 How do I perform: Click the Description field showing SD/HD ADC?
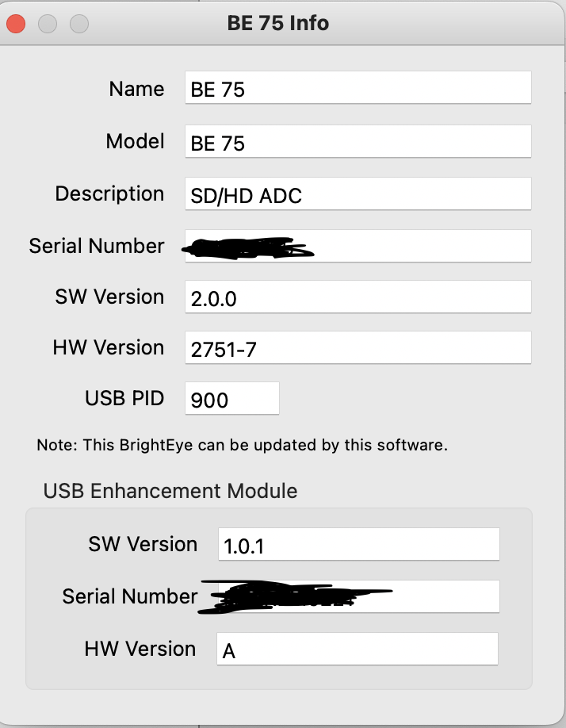(358, 194)
